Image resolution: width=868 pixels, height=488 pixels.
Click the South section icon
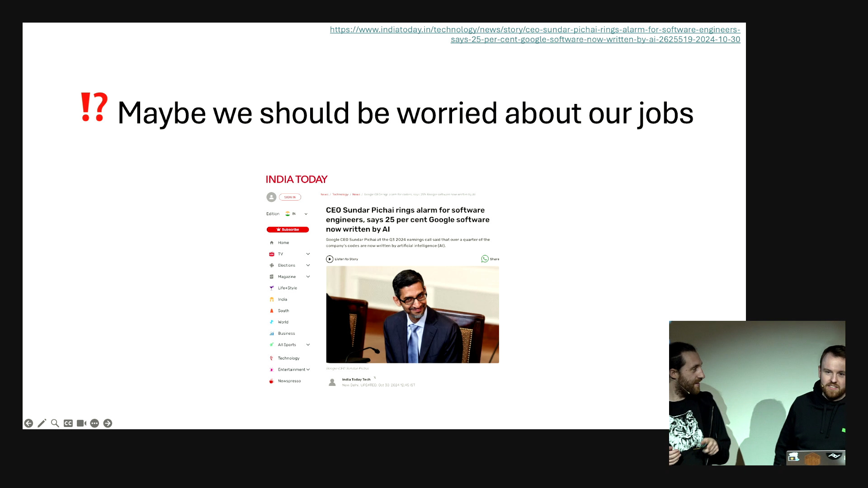pos(272,311)
